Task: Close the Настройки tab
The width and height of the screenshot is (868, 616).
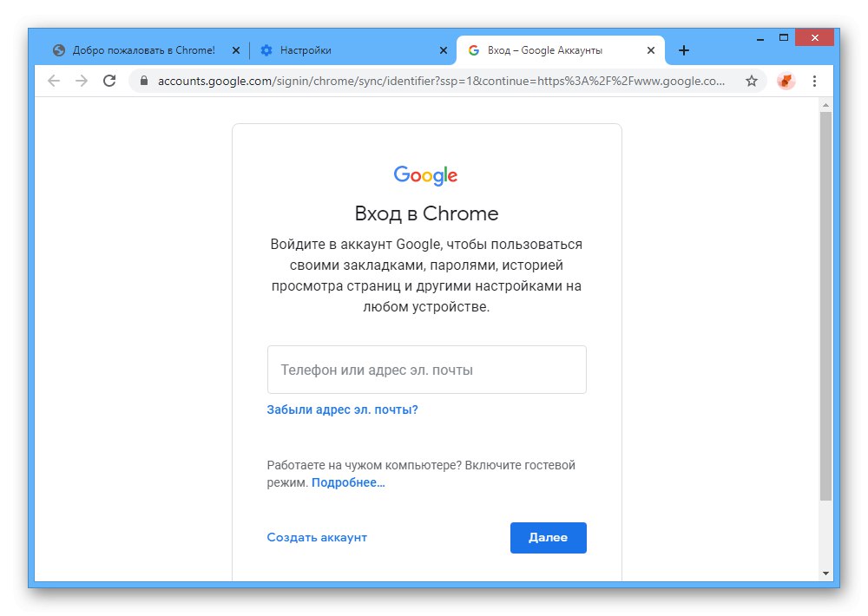Action: tap(444, 50)
